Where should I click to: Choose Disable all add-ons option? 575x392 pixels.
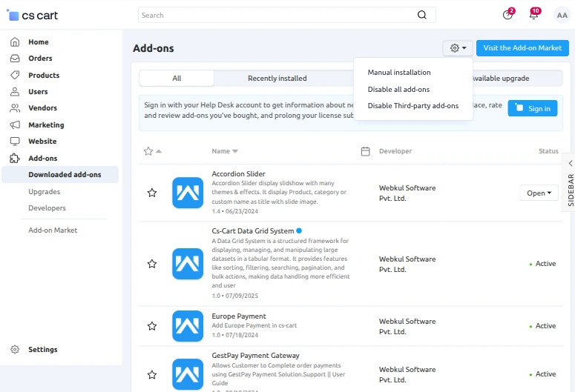(398, 90)
